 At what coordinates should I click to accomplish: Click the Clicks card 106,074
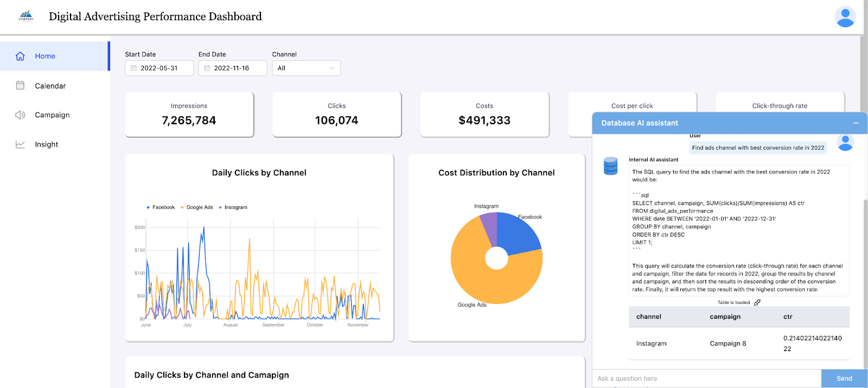click(x=336, y=114)
